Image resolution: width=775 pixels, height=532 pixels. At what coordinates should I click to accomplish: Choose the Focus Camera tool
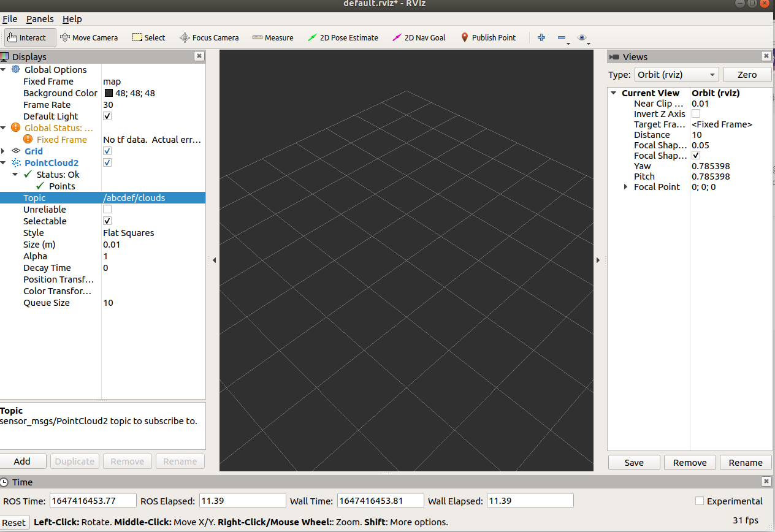click(209, 37)
